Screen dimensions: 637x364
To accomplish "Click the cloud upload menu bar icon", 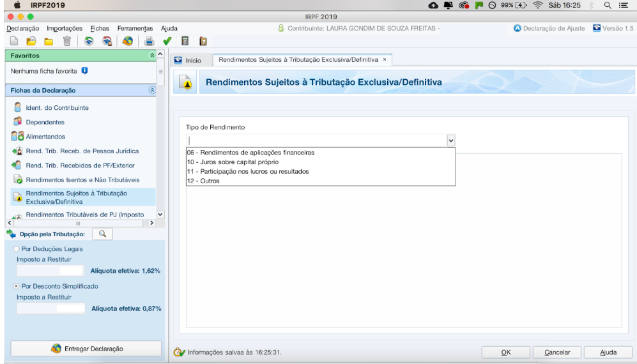I will tap(433, 5).
